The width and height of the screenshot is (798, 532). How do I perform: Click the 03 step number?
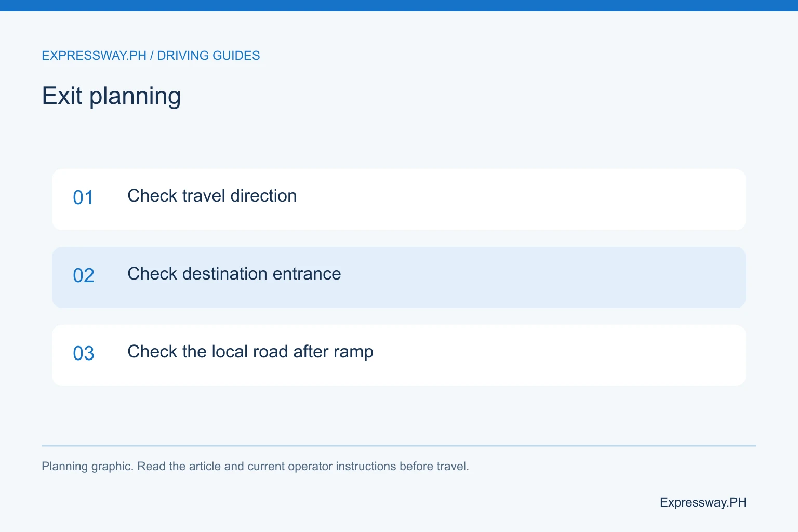coord(83,353)
